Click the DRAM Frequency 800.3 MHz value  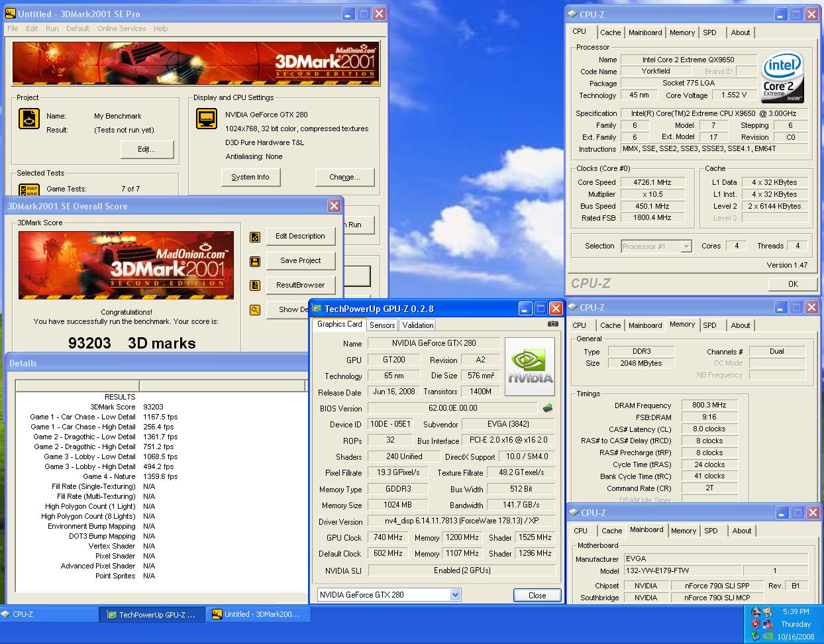tap(709, 405)
